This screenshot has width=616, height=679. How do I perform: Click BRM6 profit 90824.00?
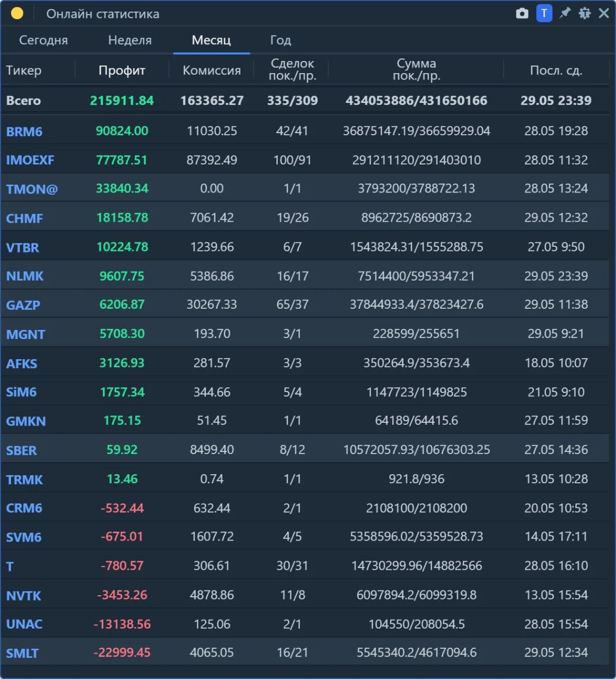[x=122, y=131]
